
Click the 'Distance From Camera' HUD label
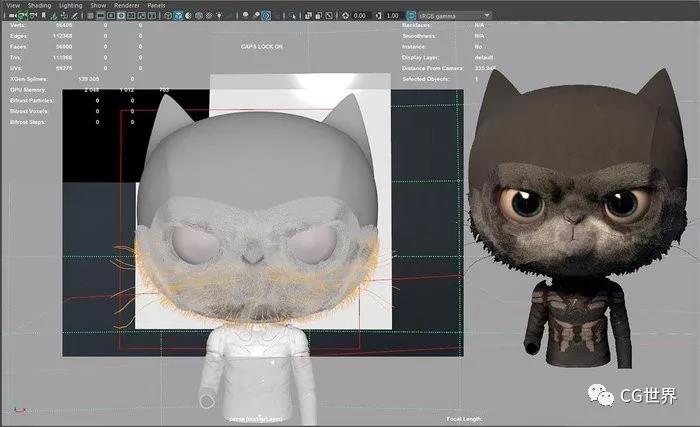432,68
